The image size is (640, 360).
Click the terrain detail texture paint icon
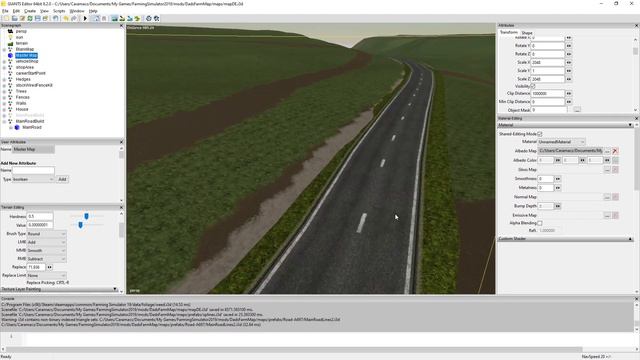pos(122,18)
